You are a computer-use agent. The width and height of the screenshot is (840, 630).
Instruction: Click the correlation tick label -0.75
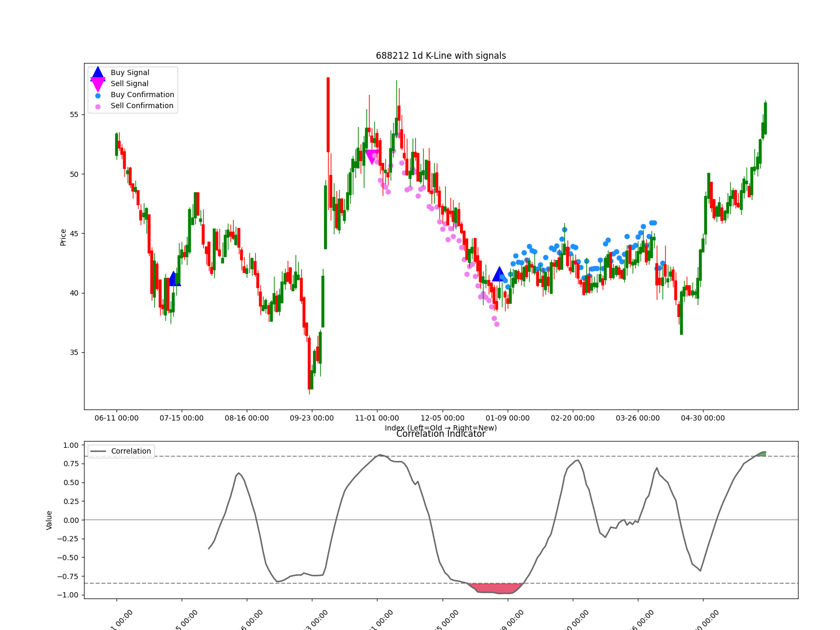[x=68, y=576]
